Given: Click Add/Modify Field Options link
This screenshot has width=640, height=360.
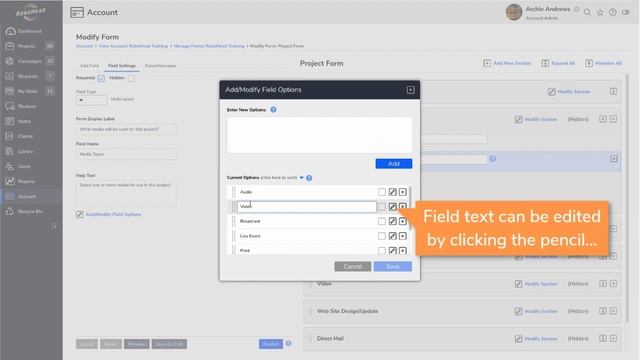Looking at the screenshot, I should pyautogui.click(x=109, y=214).
